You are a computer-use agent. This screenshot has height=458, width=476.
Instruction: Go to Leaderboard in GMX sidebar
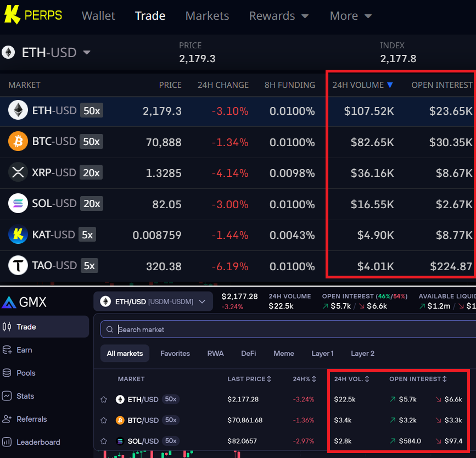pyautogui.click(x=38, y=442)
